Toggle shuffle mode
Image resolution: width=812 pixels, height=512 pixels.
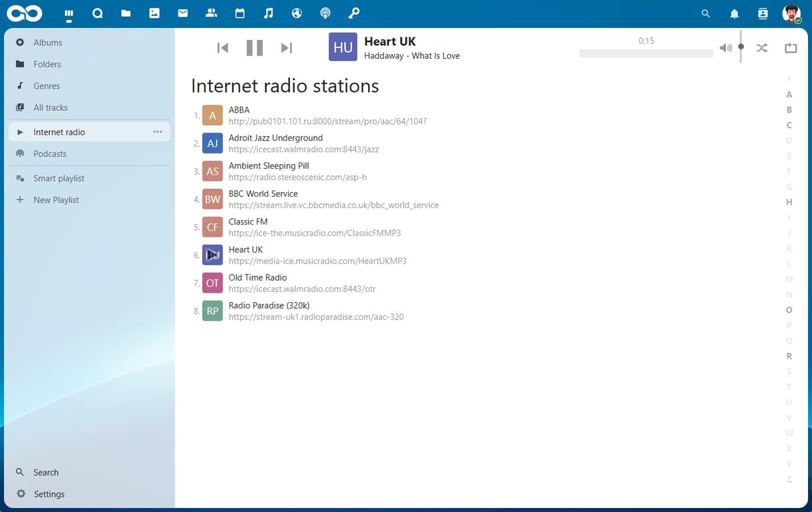762,48
